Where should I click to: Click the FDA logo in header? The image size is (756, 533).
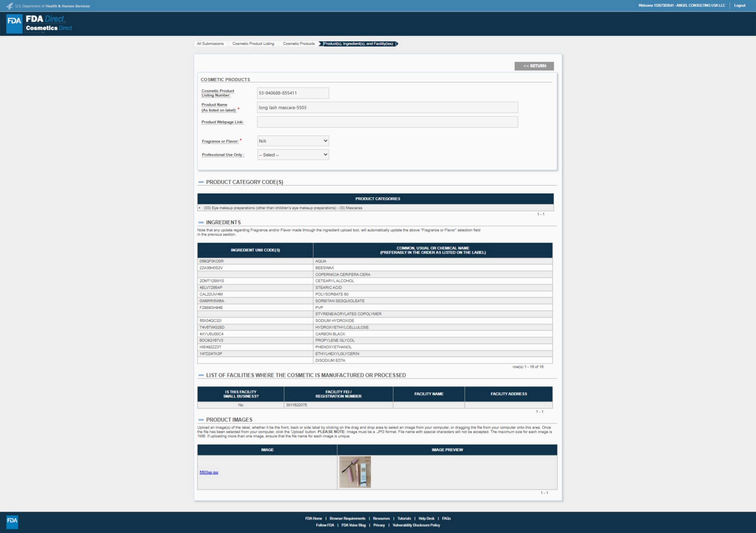(x=14, y=23)
